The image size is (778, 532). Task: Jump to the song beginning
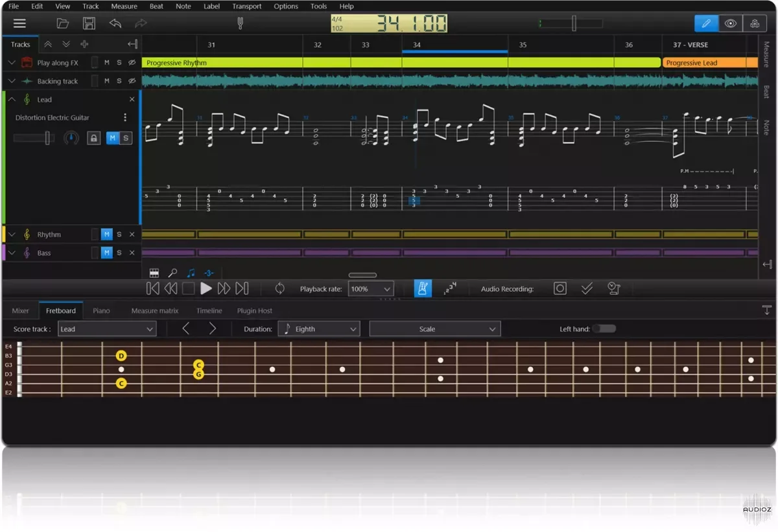point(152,288)
